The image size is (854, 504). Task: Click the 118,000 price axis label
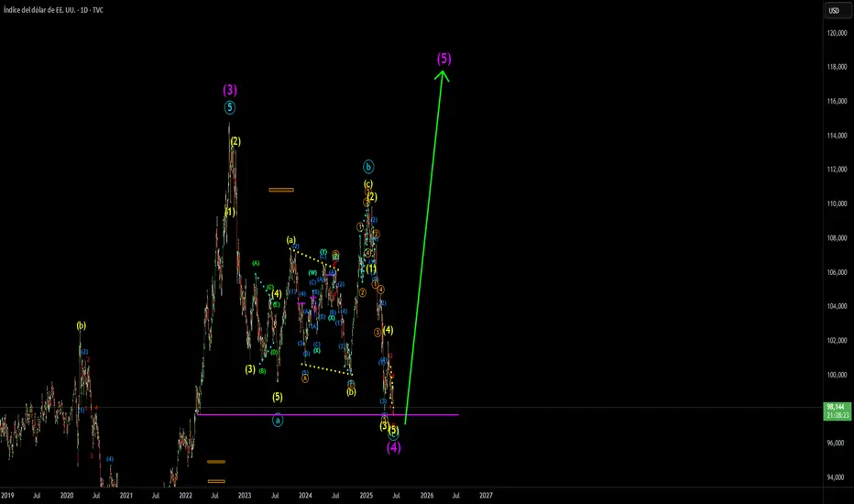pyautogui.click(x=838, y=67)
